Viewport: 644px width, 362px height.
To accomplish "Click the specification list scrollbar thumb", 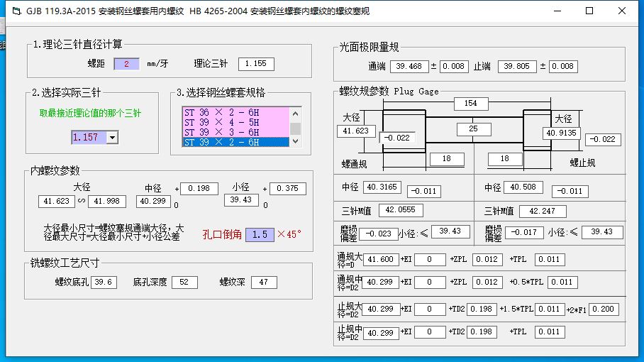I will (x=295, y=128).
